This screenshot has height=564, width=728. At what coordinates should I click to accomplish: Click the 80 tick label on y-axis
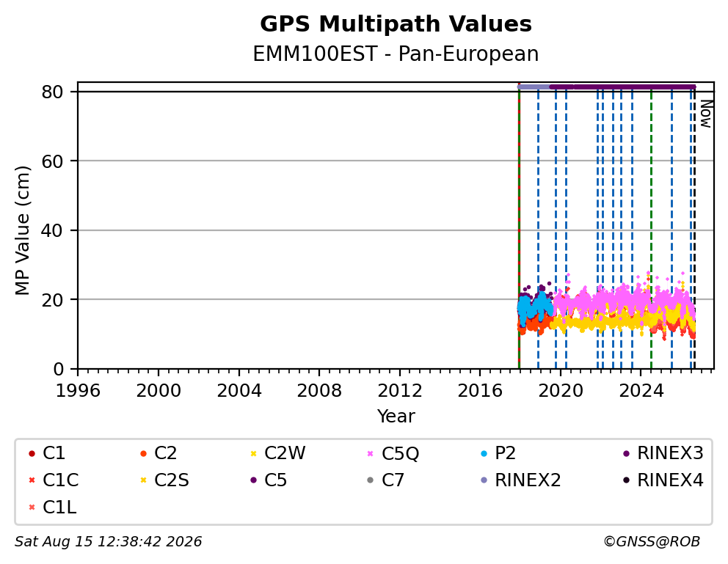(x=52, y=92)
